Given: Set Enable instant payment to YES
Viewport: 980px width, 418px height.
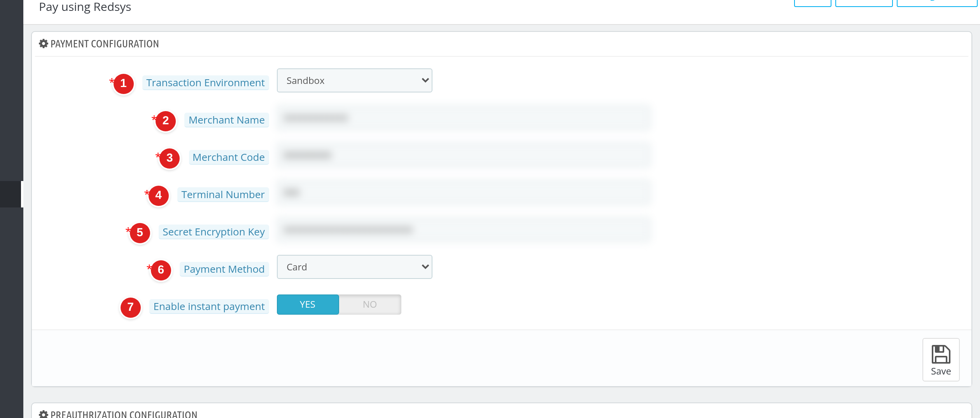Looking at the screenshot, I should [x=308, y=305].
